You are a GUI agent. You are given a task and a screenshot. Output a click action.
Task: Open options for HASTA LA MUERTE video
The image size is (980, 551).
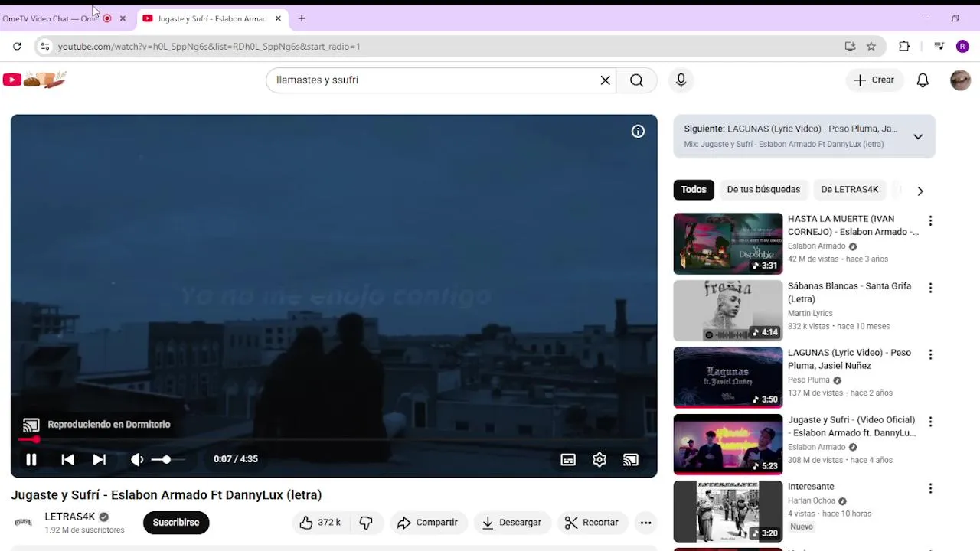[930, 221]
